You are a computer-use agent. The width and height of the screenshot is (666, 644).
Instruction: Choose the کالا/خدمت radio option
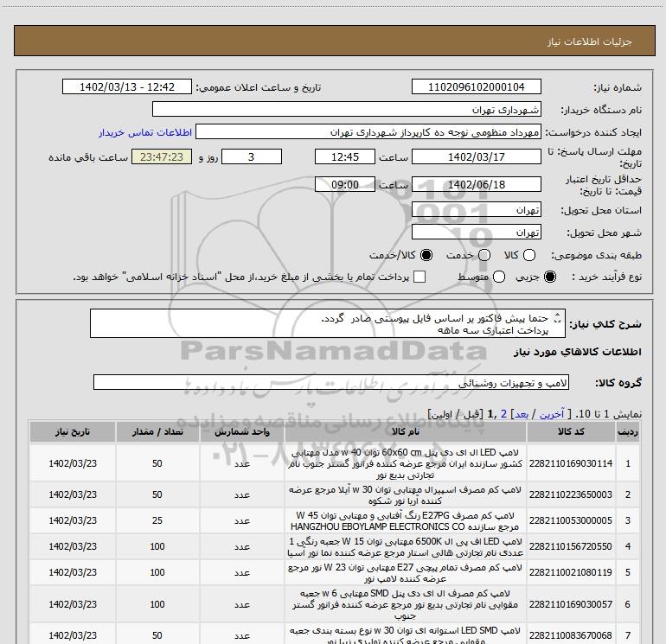pos(426,255)
